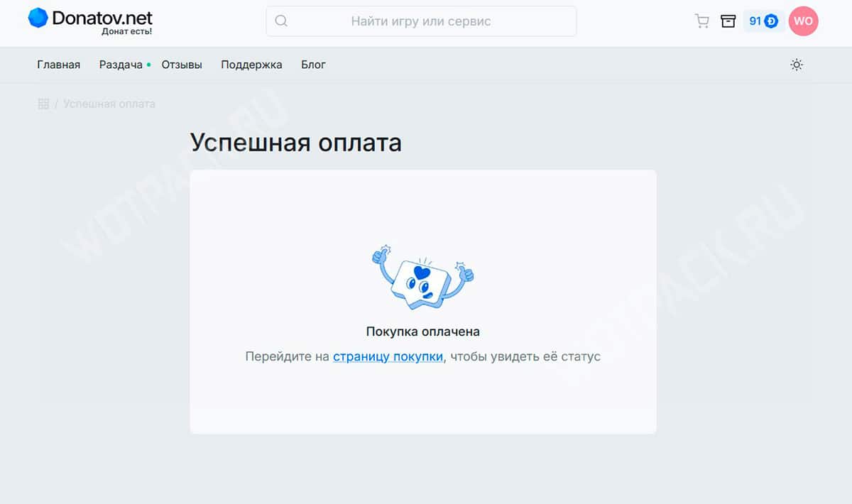Screen dimensions: 852x504
Task: Click the 91 balance number
Action: (x=755, y=21)
